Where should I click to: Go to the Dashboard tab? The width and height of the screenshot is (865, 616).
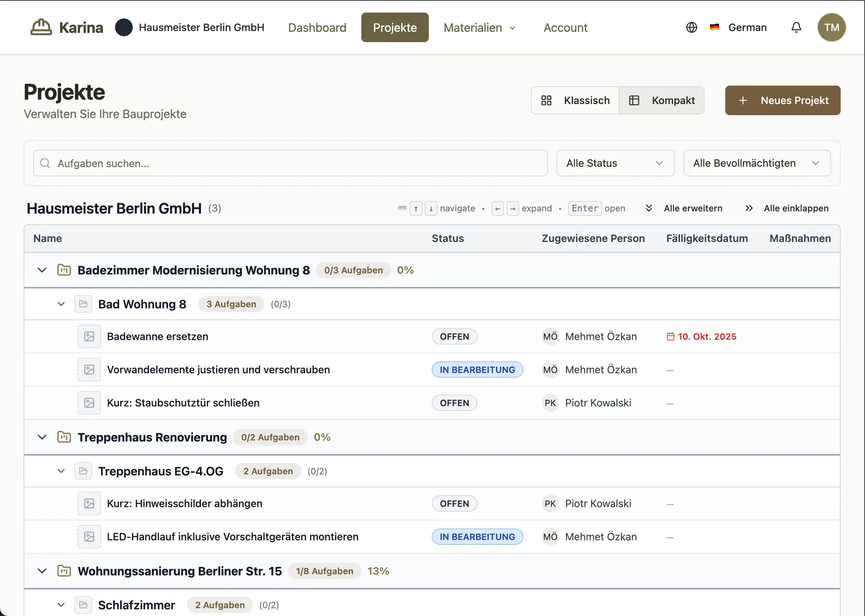(317, 27)
